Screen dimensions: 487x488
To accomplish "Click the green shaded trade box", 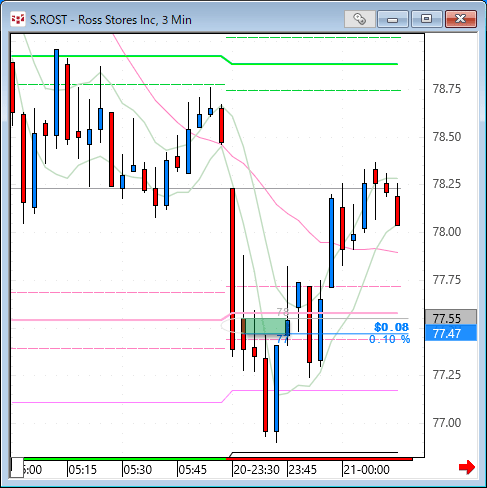I will [x=265, y=326].
